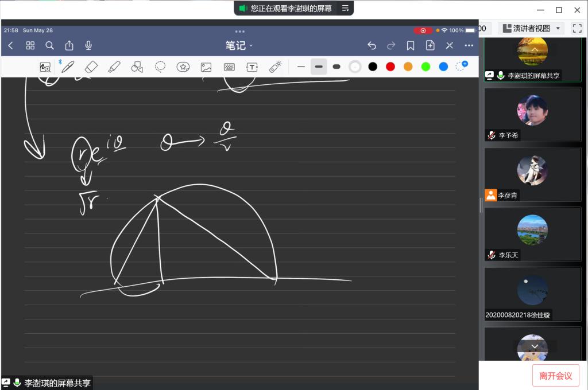Select the thinnest stroke thickness
The image size is (588, 390).
point(301,67)
